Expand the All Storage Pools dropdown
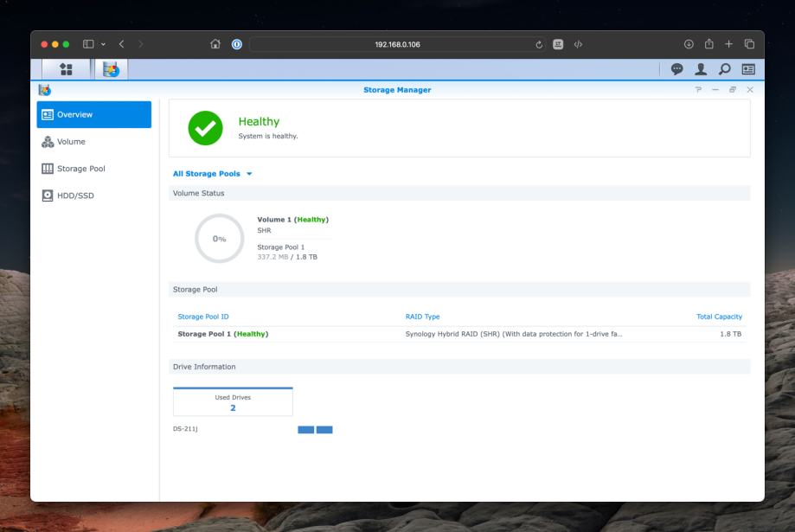This screenshot has height=532, width=795. tap(212, 174)
